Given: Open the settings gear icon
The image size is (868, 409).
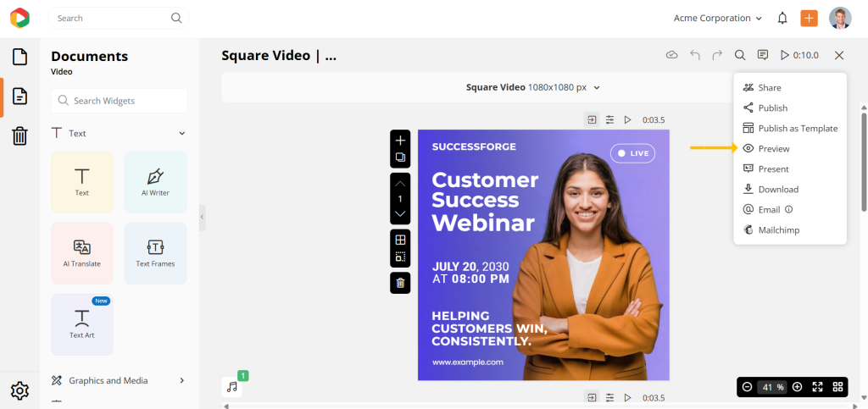Looking at the screenshot, I should tap(19, 390).
